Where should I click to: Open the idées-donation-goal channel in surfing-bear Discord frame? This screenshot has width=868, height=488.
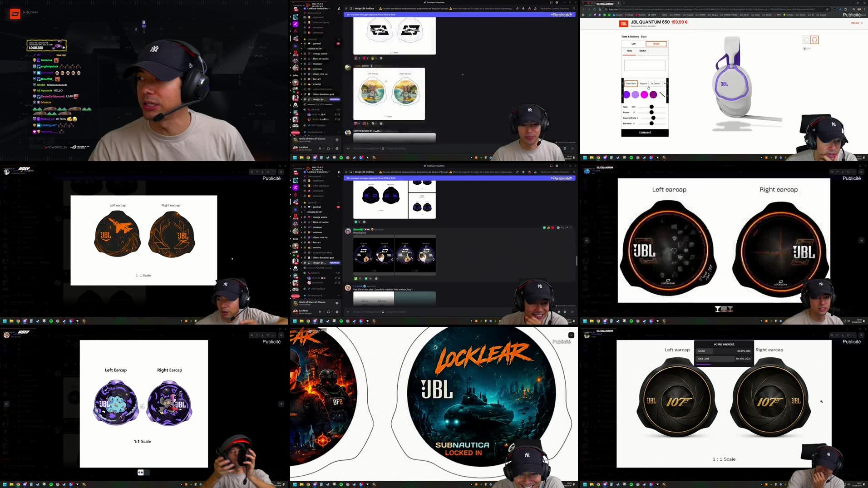pyautogui.click(x=323, y=94)
